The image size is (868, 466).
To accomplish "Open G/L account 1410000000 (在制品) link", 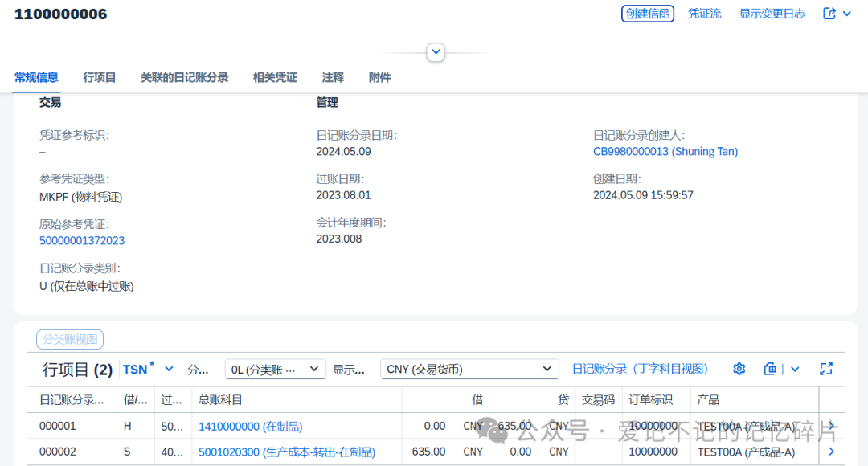I will click(x=250, y=427).
